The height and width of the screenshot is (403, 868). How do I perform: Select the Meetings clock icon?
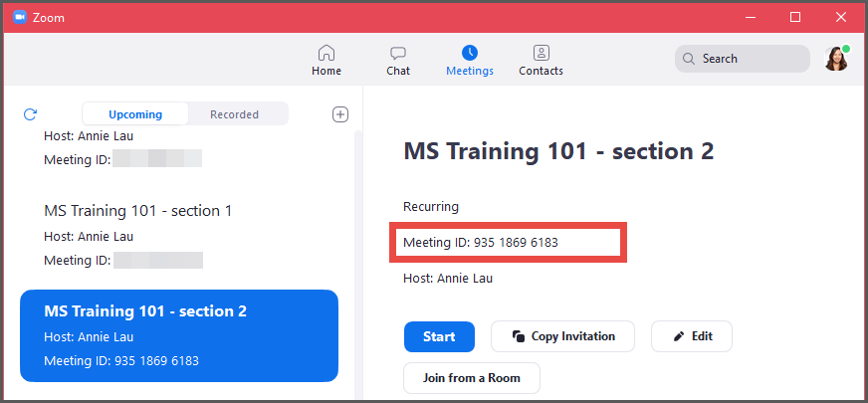[470, 54]
